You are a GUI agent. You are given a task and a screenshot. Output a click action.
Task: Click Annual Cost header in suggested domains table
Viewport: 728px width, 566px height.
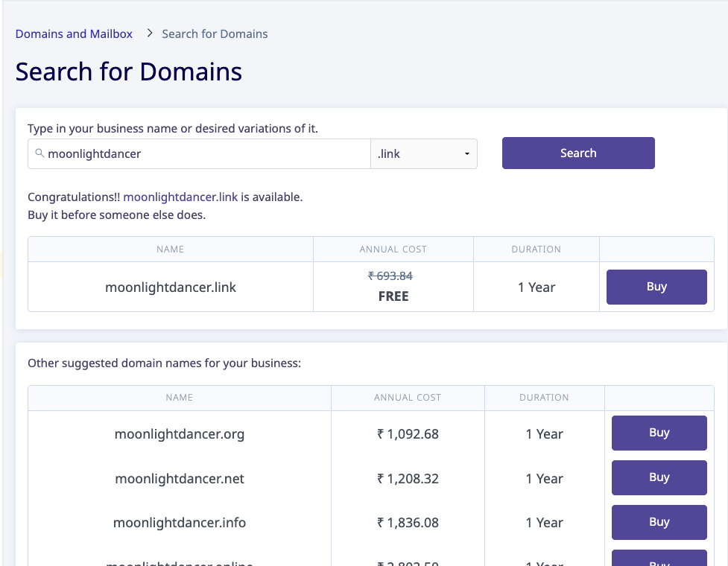pos(408,398)
